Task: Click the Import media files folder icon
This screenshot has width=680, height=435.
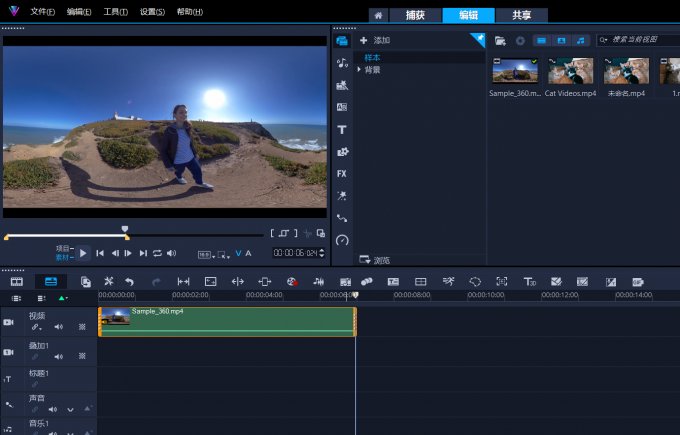Action: pyautogui.click(x=500, y=41)
